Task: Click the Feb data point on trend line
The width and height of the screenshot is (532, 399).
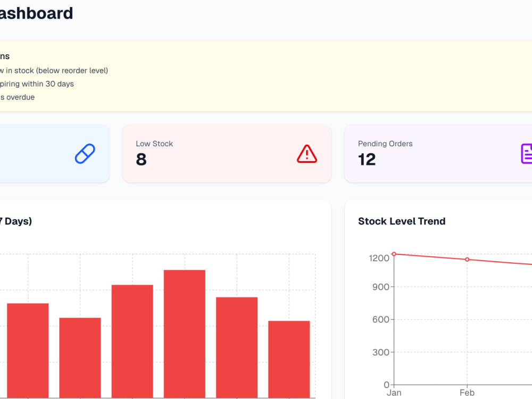Action: [x=467, y=260]
